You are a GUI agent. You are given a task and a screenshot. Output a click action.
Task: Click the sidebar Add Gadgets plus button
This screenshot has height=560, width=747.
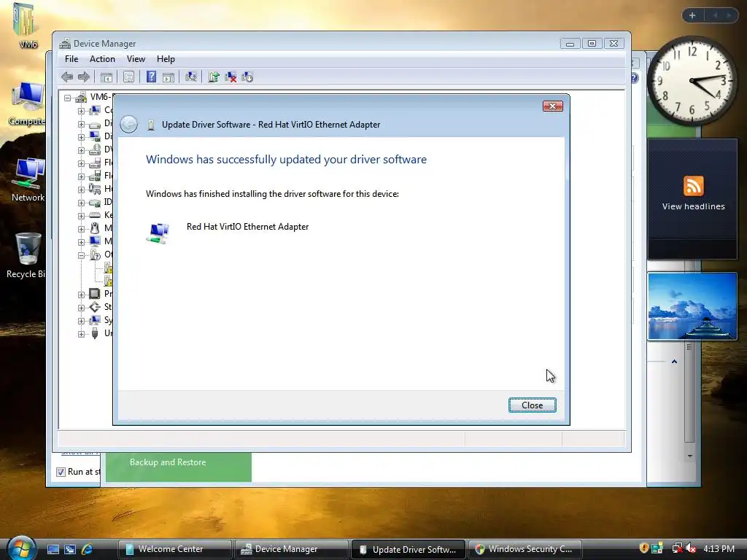[x=692, y=15]
